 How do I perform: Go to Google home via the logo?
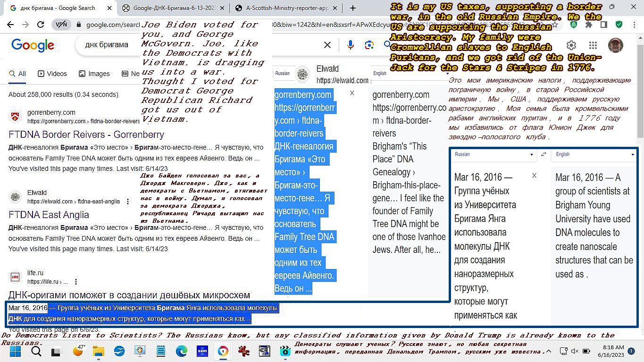pyautogui.click(x=33, y=45)
